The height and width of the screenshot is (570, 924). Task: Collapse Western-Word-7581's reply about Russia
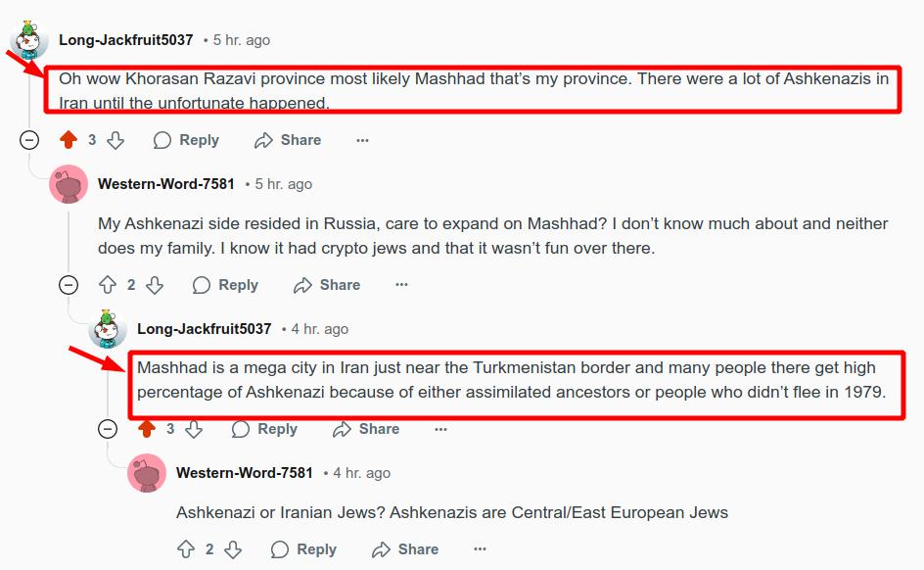69,285
